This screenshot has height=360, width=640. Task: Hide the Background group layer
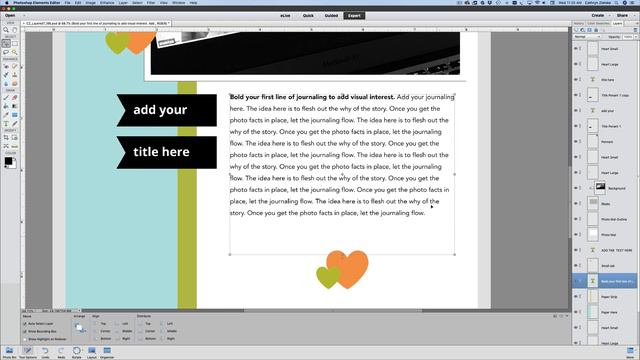click(576, 188)
